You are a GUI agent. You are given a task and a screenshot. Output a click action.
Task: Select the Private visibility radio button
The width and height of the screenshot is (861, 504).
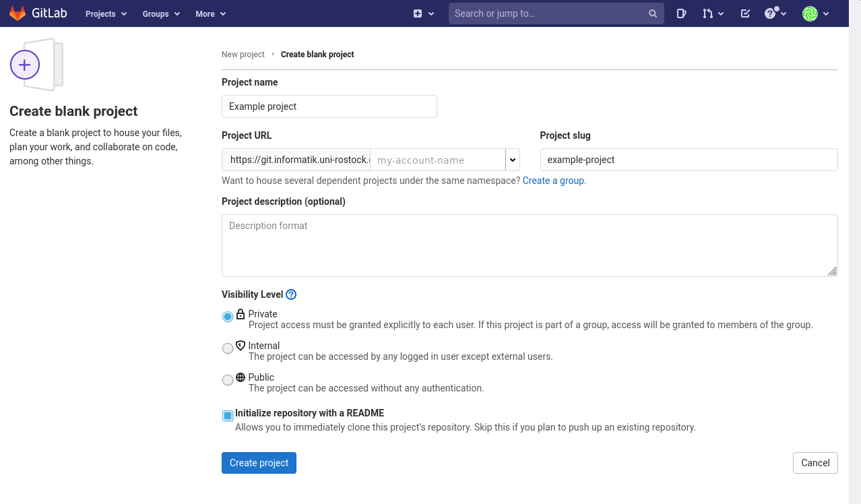pos(228,317)
